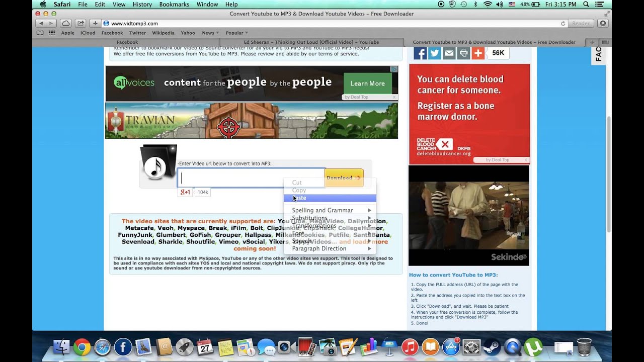Viewport: 644px width, 362px height.
Task: Open Safari compass icon in Dock
Action: (103, 347)
